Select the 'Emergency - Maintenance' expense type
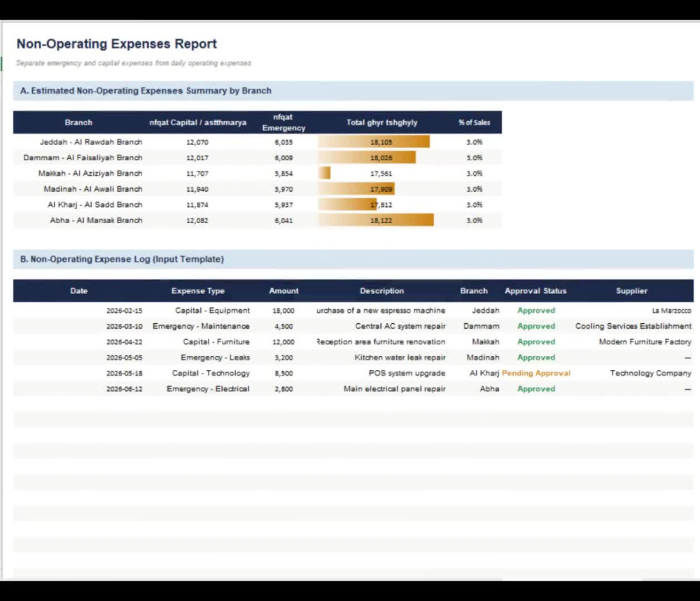This screenshot has width=700, height=601. [201, 326]
